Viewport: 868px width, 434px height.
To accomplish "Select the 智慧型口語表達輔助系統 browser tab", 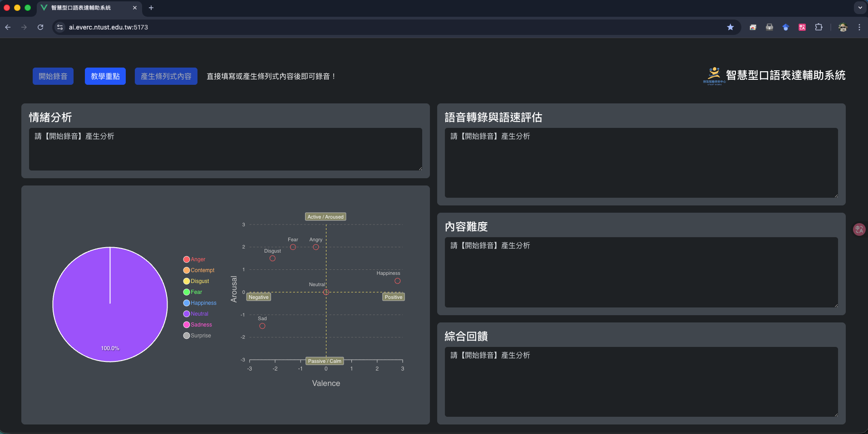I will pyautogui.click(x=81, y=8).
